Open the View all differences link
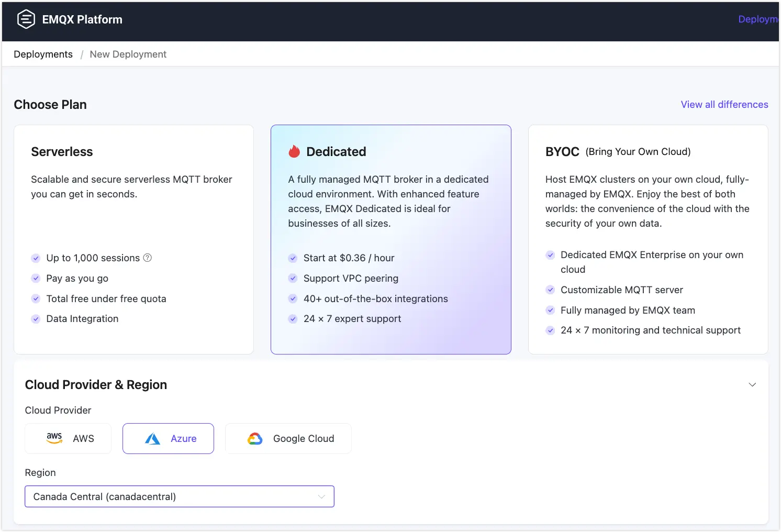 724,105
